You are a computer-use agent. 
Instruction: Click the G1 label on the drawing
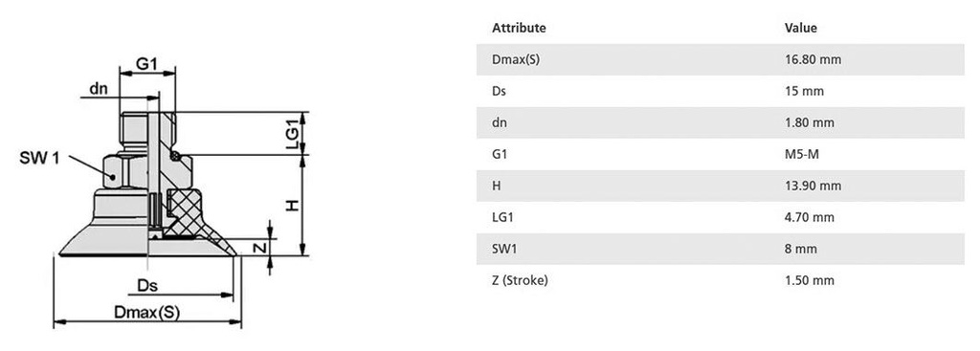tap(146, 63)
